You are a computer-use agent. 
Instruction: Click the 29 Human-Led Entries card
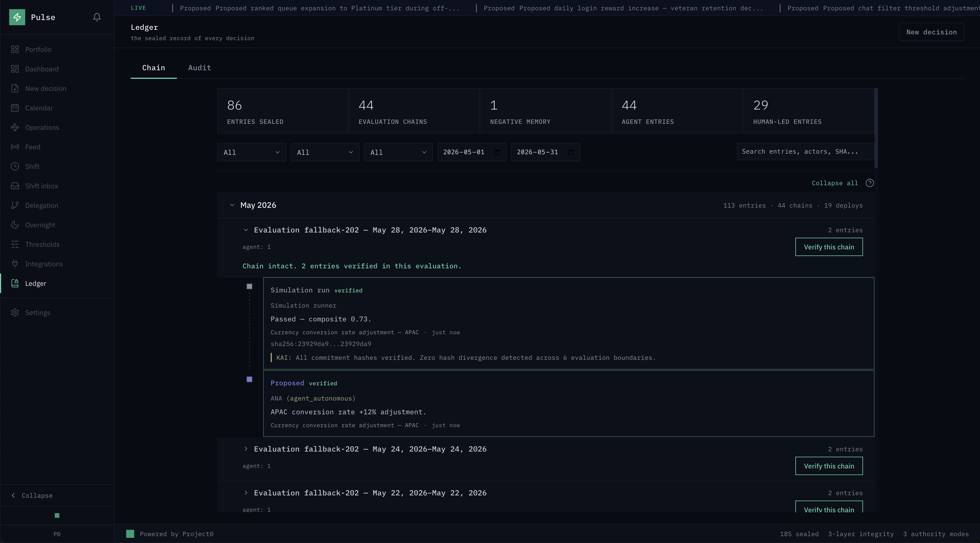808,111
